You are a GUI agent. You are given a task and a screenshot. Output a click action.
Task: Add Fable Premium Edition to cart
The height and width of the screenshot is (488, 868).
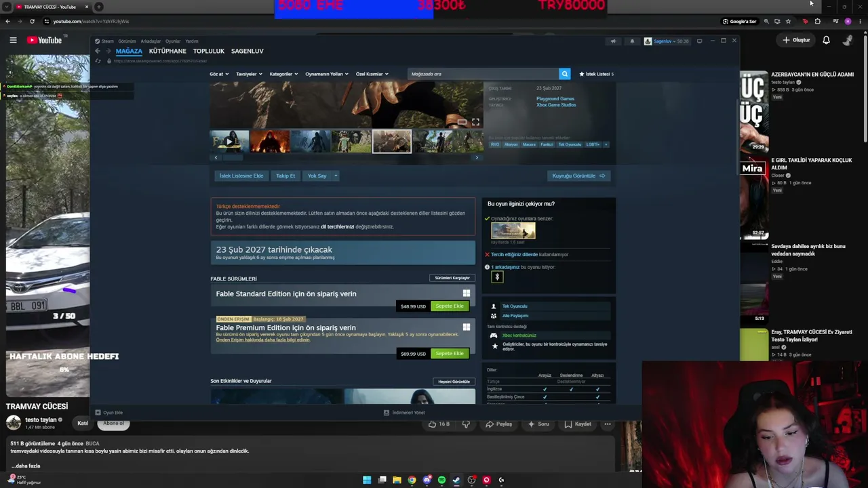[450, 354]
